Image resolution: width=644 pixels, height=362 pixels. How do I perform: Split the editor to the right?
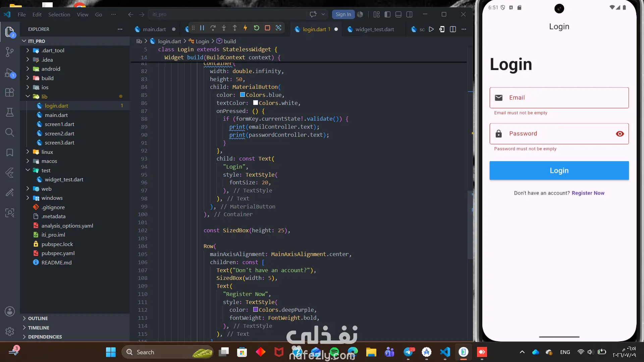tap(453, 29)
